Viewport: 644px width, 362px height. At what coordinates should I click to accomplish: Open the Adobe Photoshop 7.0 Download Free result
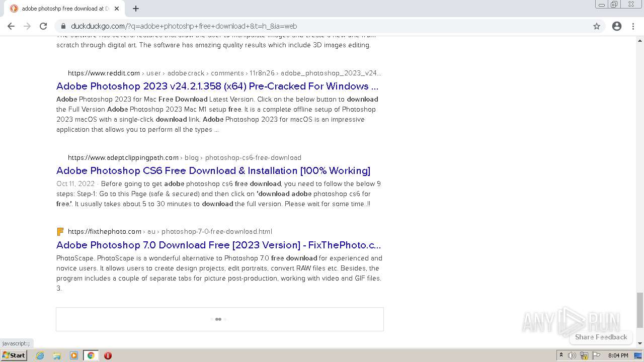click(219, 245)
